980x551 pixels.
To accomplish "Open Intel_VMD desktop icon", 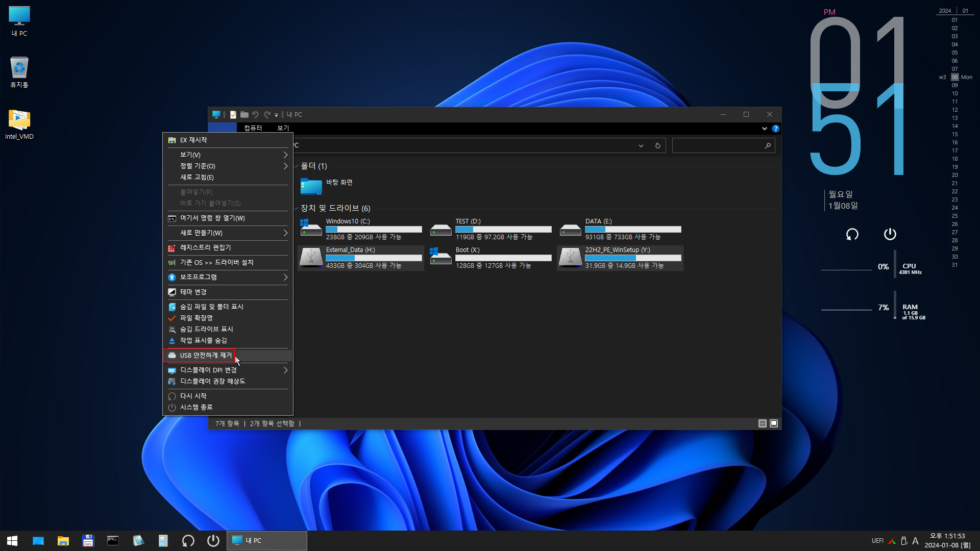I will tap(19, 124).
